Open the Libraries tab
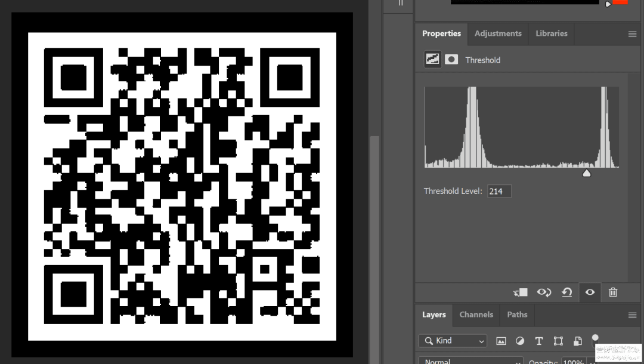The height and width of the screenshot is (364, 644). point(551,33)
